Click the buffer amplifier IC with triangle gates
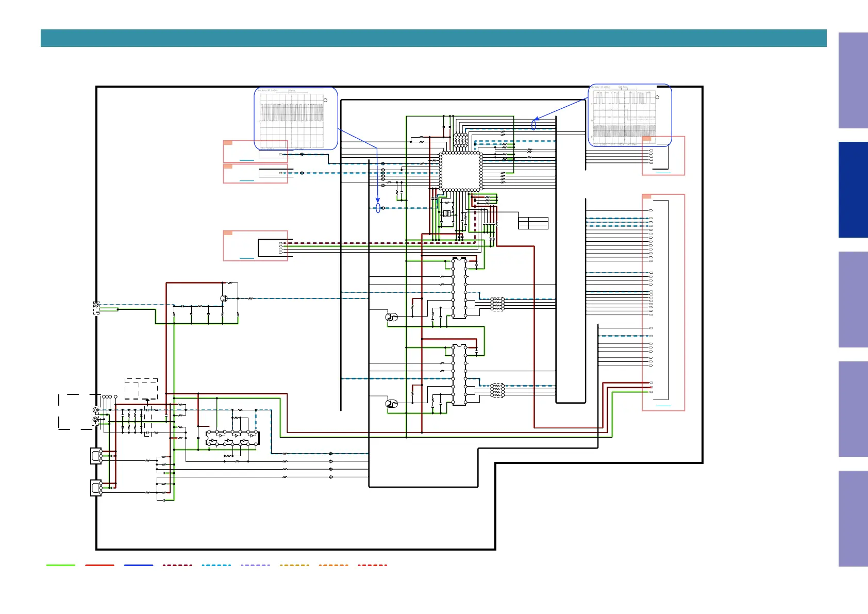The height and width of the screenshot is (614, 868). pyautogui.click(x=232, y=438)
